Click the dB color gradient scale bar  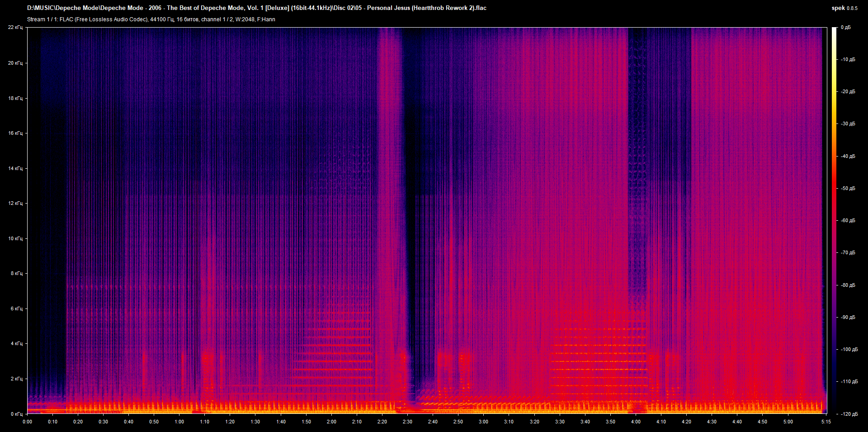click(834, 220)
